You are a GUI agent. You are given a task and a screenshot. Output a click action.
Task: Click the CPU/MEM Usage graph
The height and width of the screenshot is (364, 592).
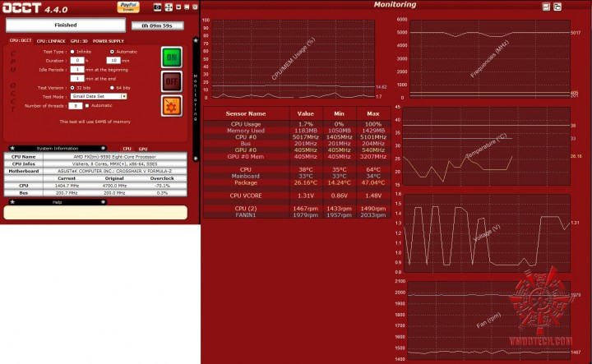pyautogui.click(x=294, y=59)
